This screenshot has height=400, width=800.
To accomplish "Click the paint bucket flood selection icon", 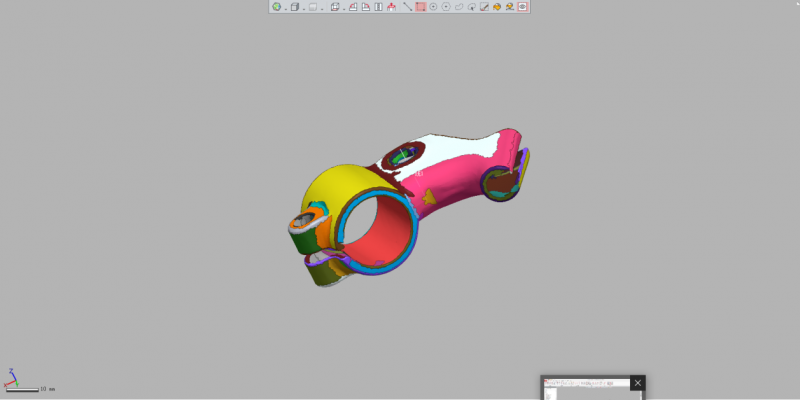I will 497,7.
